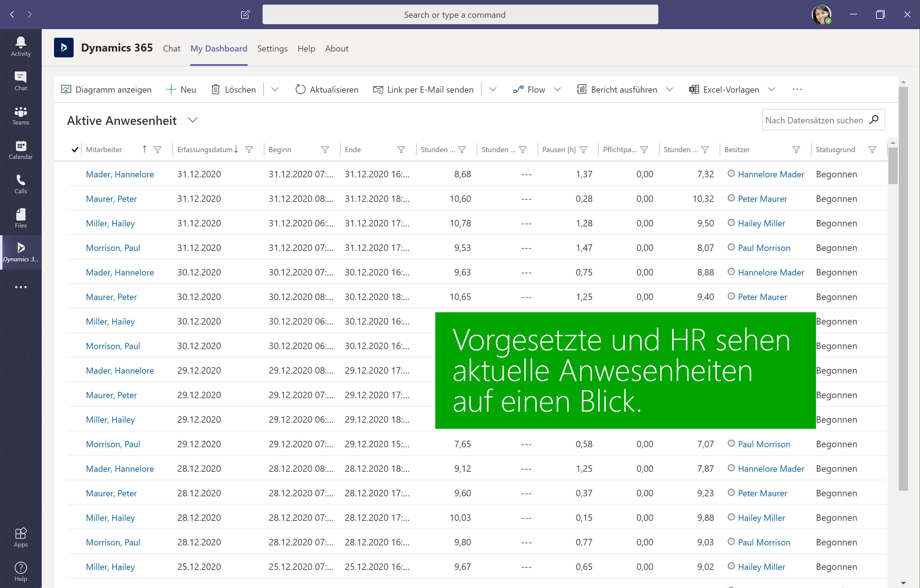Open the record link Hannelore Mader
Viewport: 920px width, 588px height.
(x=771, y=174)
